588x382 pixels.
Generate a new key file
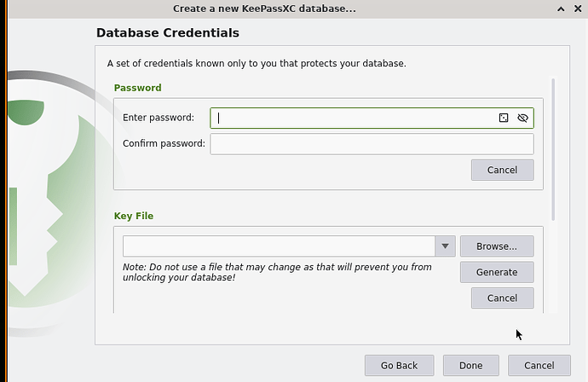pyautogui.click(x=496, y=272)
